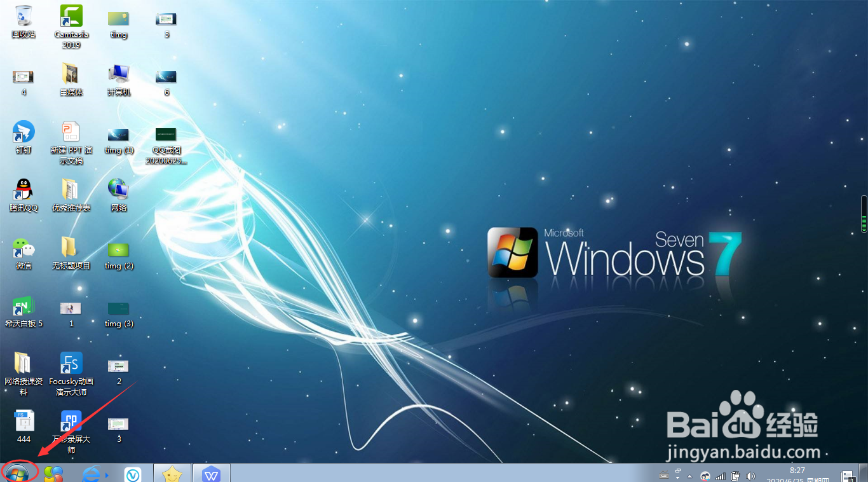Select the 自媒体 folder icon
The width and height of the screenshot is (868, 482).
71,79
